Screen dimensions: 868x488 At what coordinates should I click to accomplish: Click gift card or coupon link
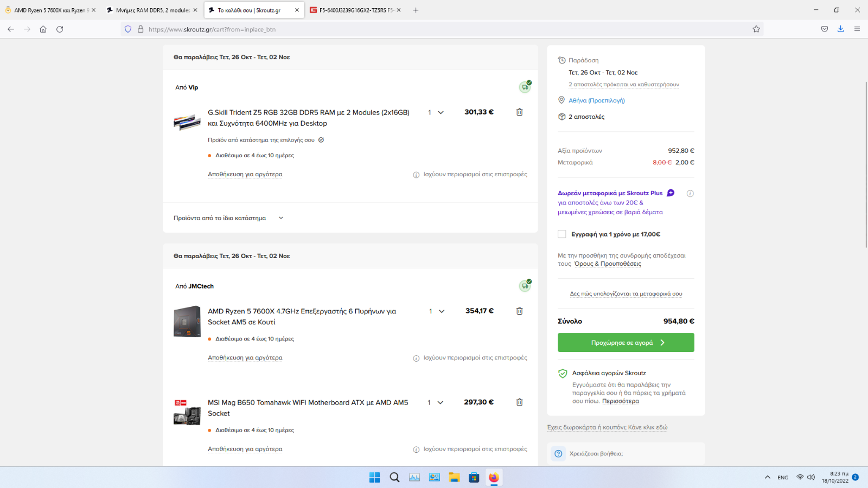click(x=607, y=427)
